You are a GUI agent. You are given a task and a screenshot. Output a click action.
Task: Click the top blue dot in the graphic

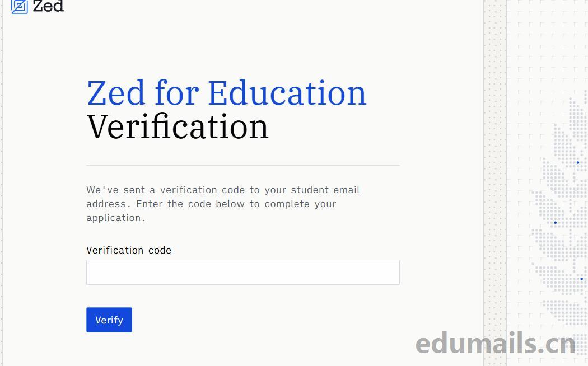point(578,163)
